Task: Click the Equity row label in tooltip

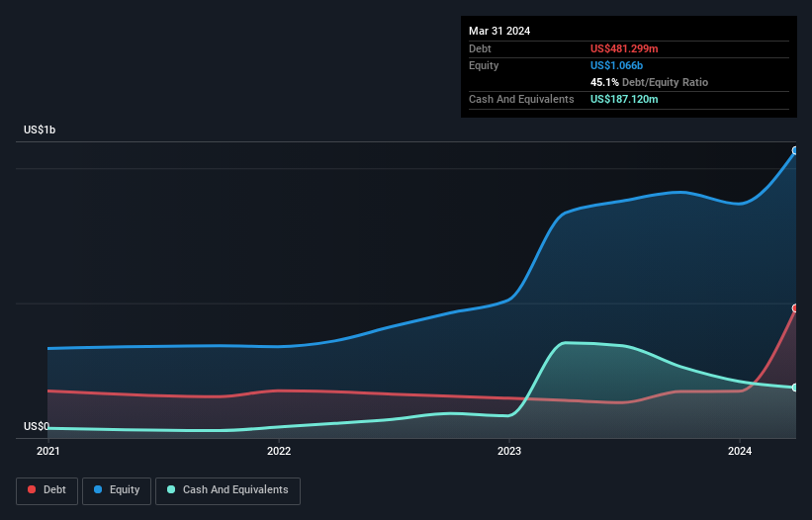Action: coord(484,65)
